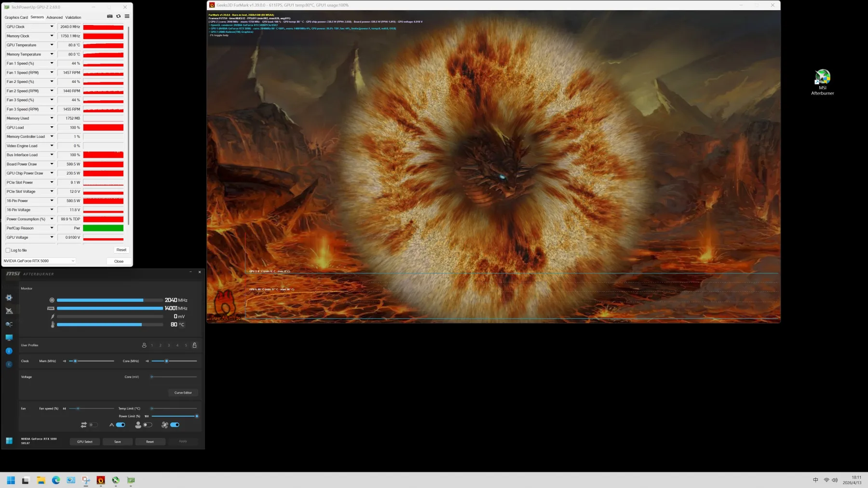Click the input language indicator in tray
This screenshot has width=868, height=488.
[x=815, y=480]
